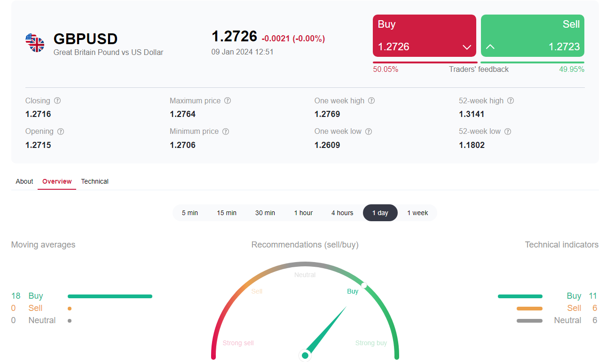This screenshot has width=606, height=364.
Task: Click the Buy label on the gauge
Action: 353,291
